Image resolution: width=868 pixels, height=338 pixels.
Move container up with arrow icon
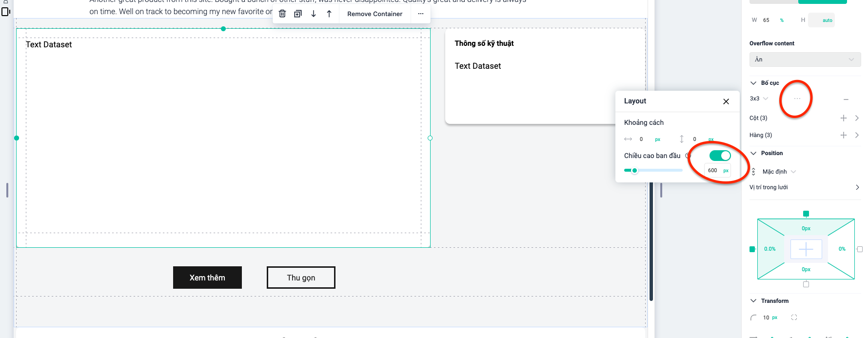pos(329,14)
